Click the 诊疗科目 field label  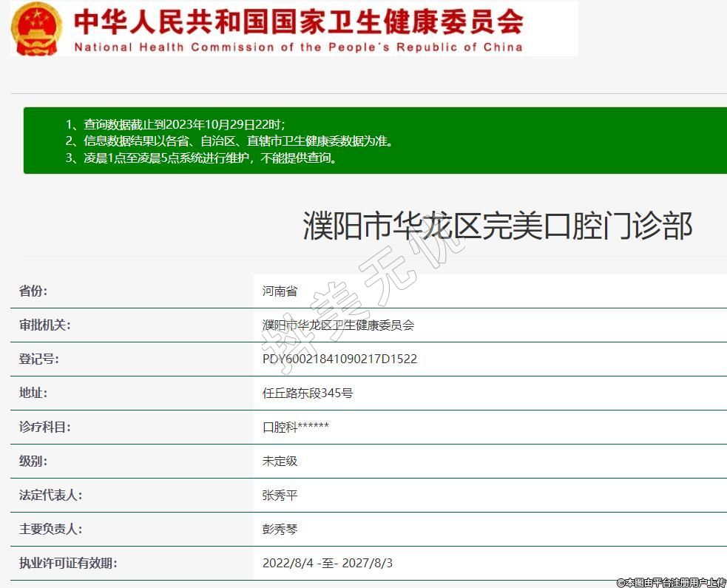[44, 427]
